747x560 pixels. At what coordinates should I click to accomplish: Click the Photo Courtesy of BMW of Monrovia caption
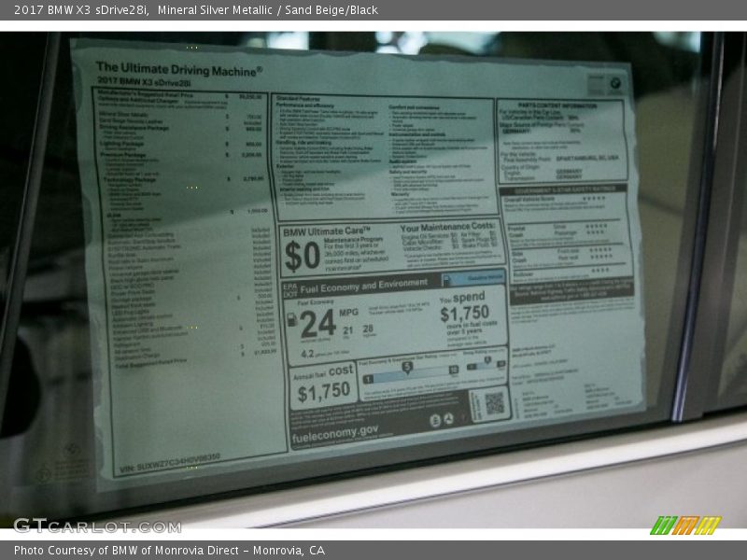169,551
